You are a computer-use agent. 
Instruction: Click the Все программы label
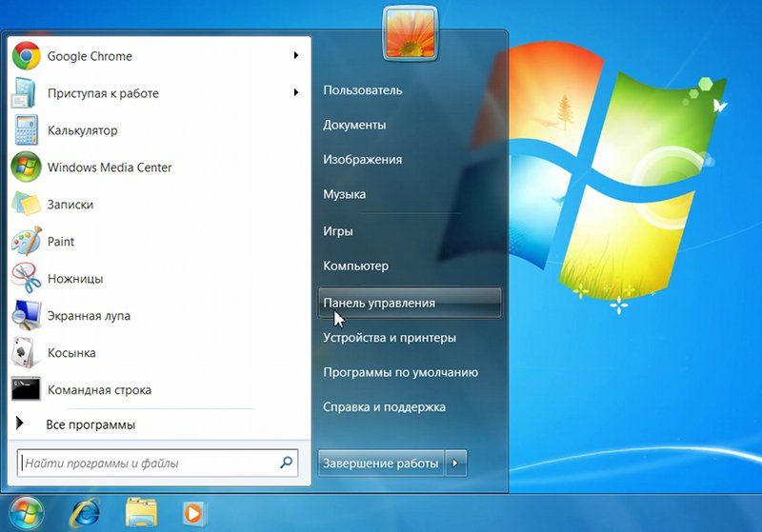90,424
